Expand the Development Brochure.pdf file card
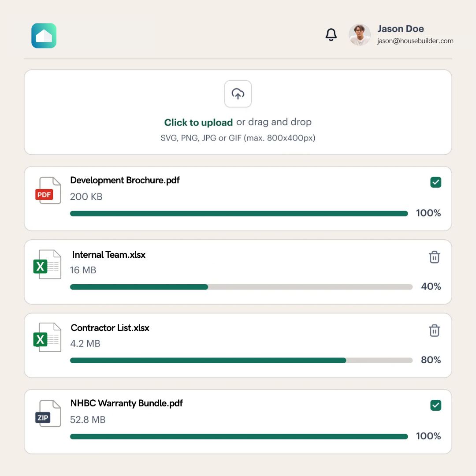 tap(238, 198)
